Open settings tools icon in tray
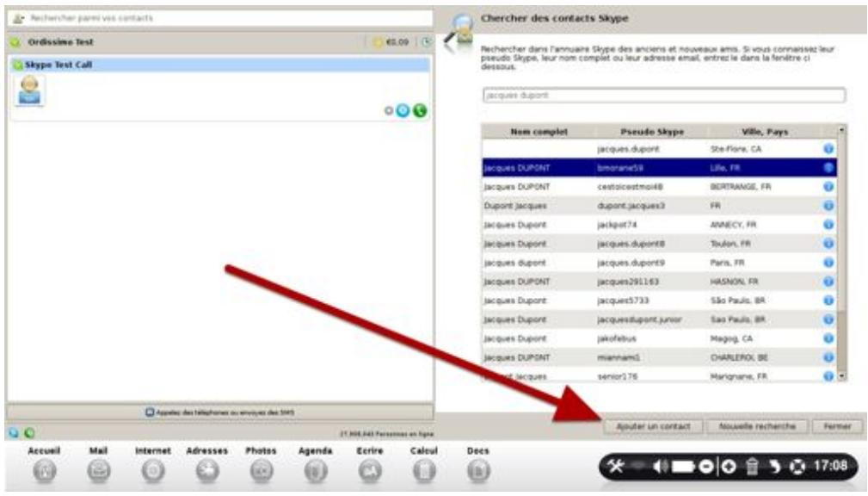868x496 pixels. 615,467
